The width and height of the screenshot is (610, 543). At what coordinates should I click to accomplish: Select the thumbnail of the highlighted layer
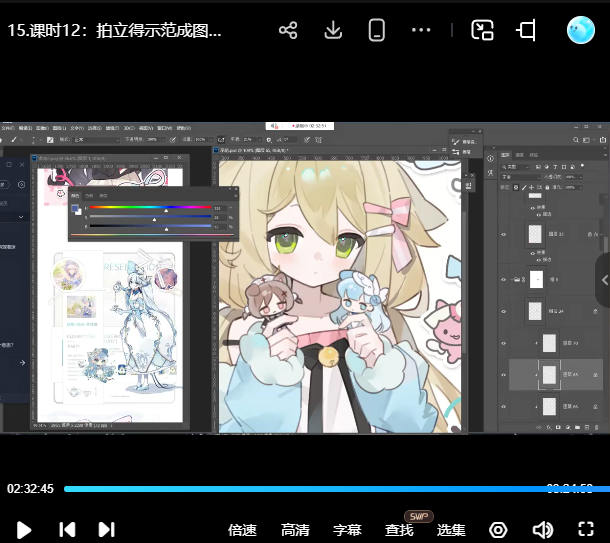coord(549,375)
